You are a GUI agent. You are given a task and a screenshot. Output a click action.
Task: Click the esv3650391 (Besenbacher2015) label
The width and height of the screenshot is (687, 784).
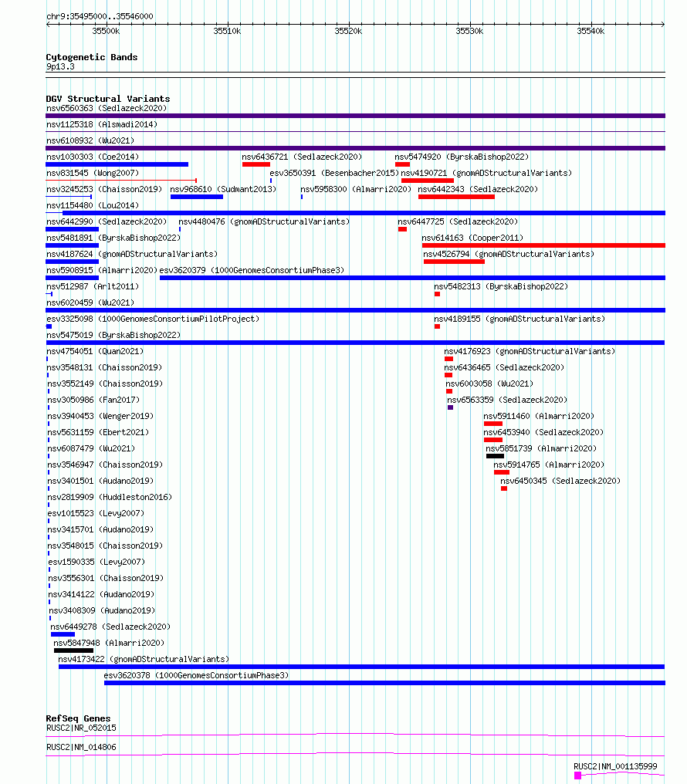334,173
